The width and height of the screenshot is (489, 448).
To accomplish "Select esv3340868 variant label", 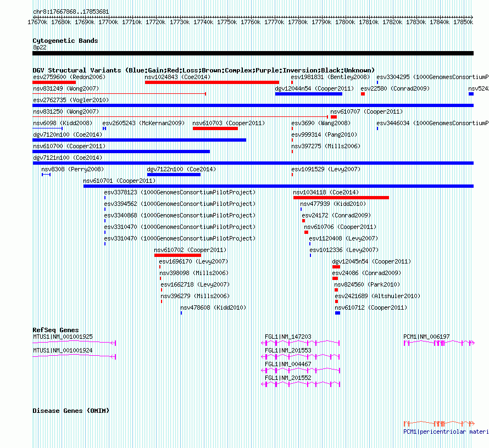I will coord(180,215).
